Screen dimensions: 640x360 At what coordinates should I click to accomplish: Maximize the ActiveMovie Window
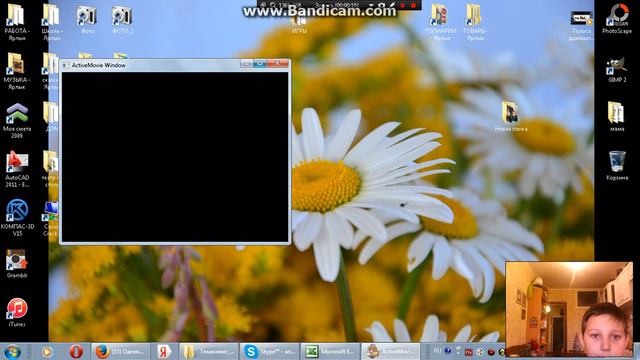(x=259, y=64)
